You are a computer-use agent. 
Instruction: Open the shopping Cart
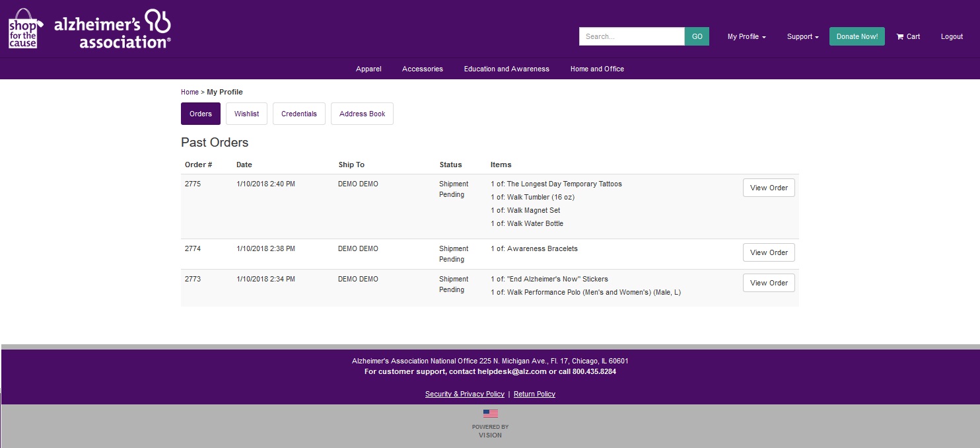[908, 37]
